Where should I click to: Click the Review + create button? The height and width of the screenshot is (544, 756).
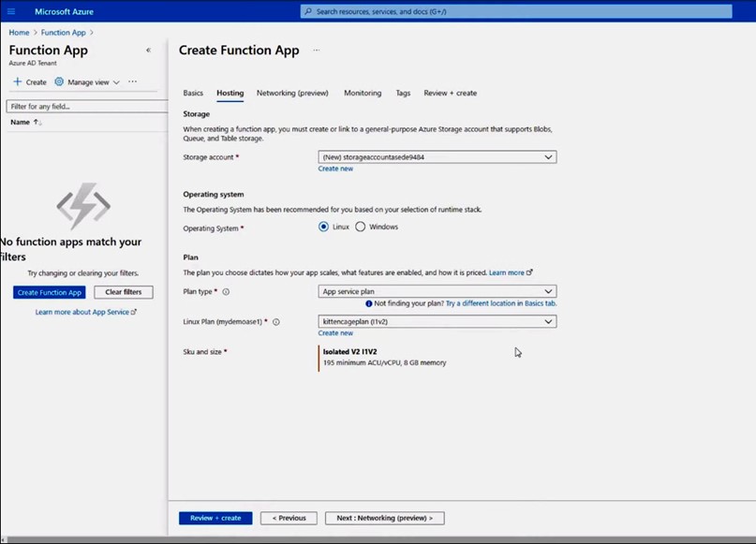215,518
